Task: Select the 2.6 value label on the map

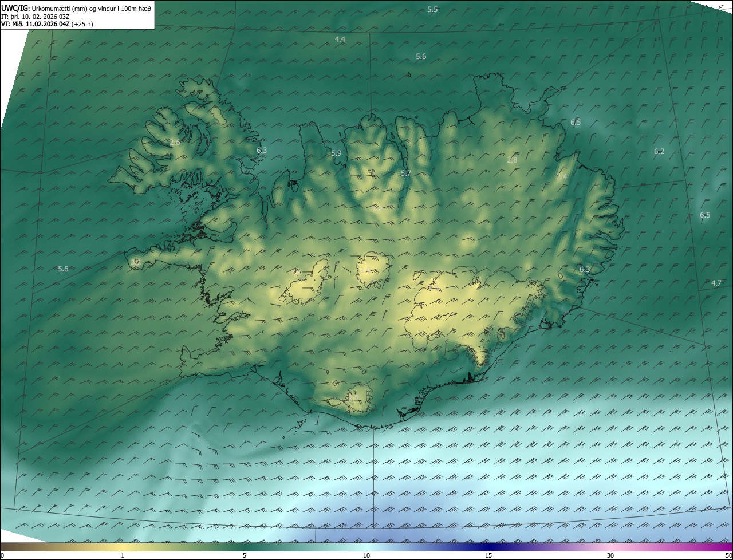Action: point(175,142)
